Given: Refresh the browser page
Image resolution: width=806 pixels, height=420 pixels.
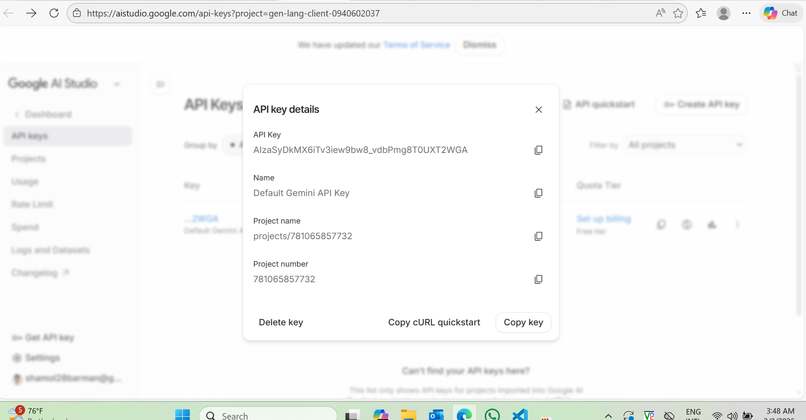Looking at the screenshot, I should click(54, 13).
